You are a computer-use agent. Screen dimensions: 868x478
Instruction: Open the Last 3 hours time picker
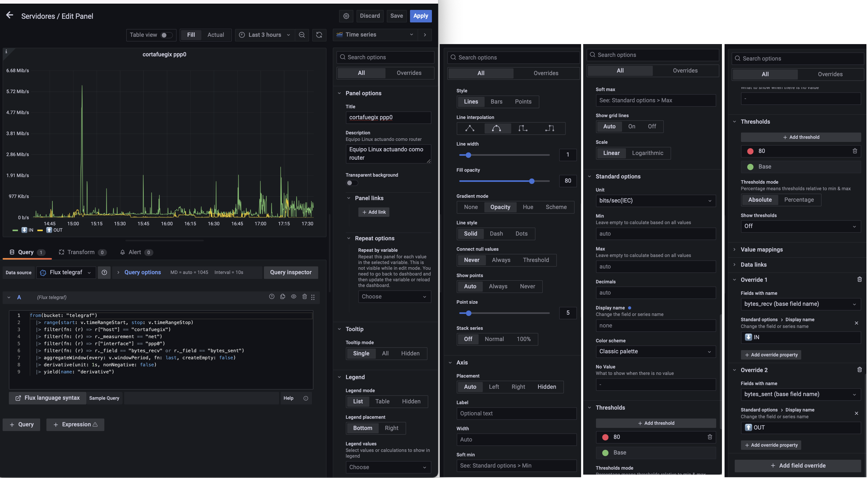coord(265,35)
